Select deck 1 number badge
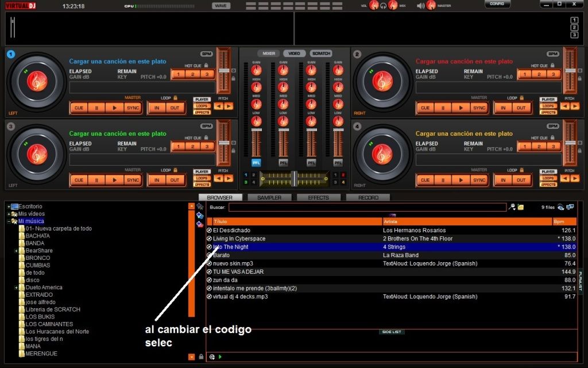Screen dimensions: 588x368 coord(11,54)
